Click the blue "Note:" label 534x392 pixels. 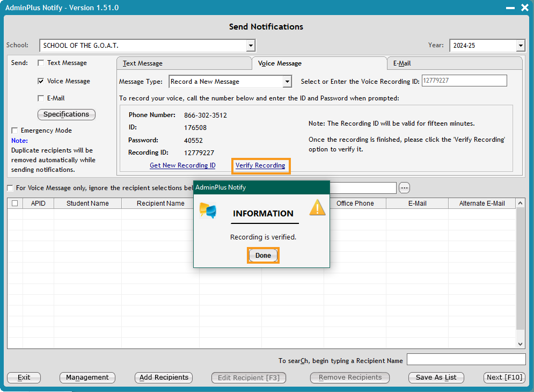coord(19,141)
